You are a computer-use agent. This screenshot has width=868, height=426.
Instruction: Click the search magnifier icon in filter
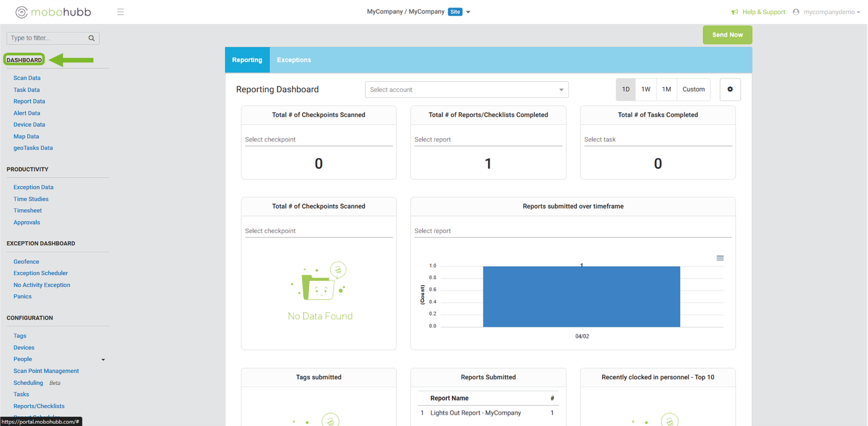tap(92, 38)
